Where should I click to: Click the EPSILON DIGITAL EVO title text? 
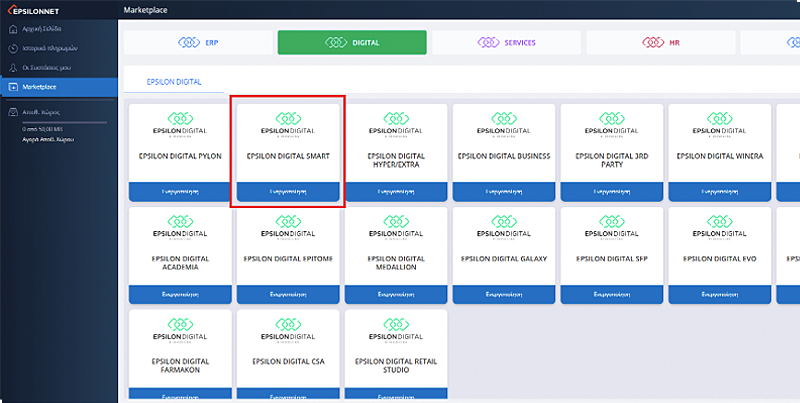click(720, 259)
